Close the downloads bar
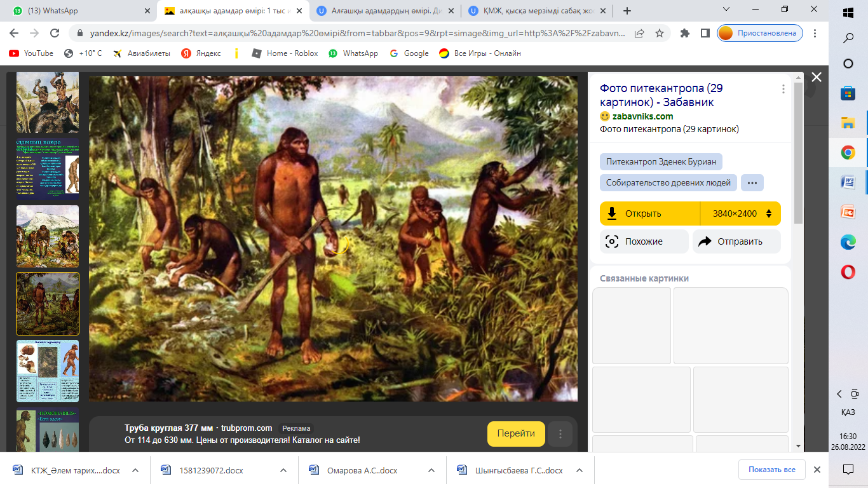868x488 pixels. pyautogui.click(x=817, y=470)
